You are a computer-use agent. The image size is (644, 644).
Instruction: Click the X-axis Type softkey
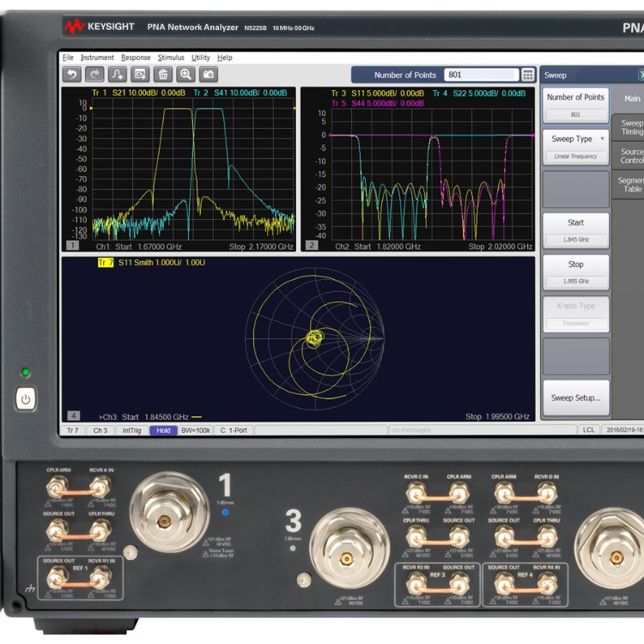(575, 314)
